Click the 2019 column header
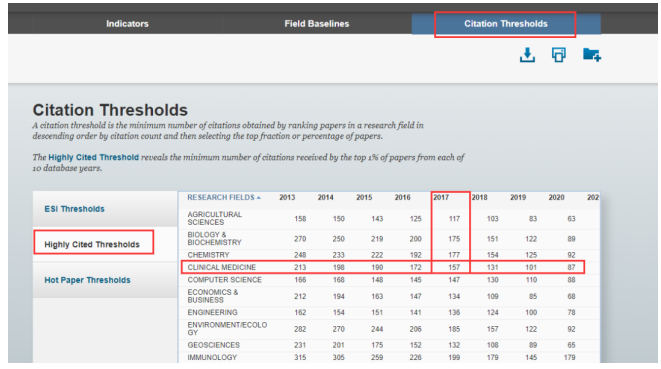Screen dimensions: 661x369 click(x=518, y=197)
